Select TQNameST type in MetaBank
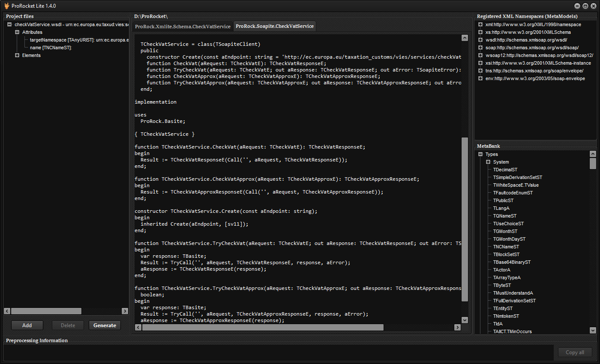Viewport: 600px width, 364px height. point(504,216)
